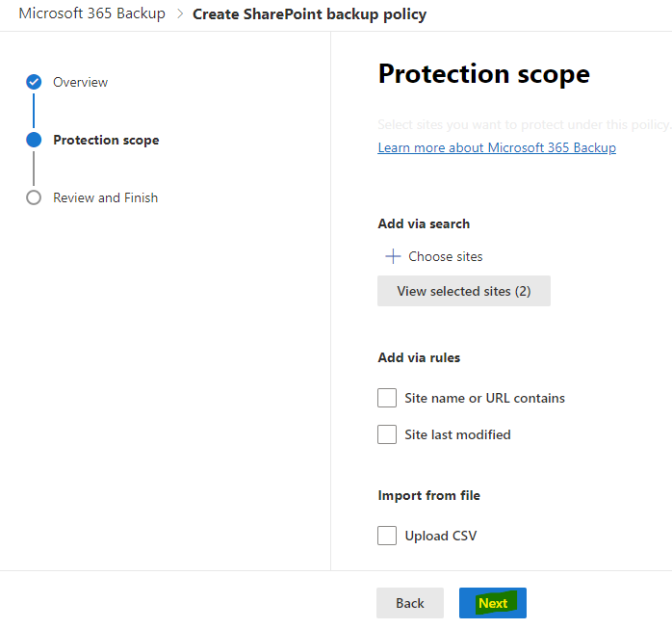
Task: Open the Overview step
Action: tap(80, 82)
